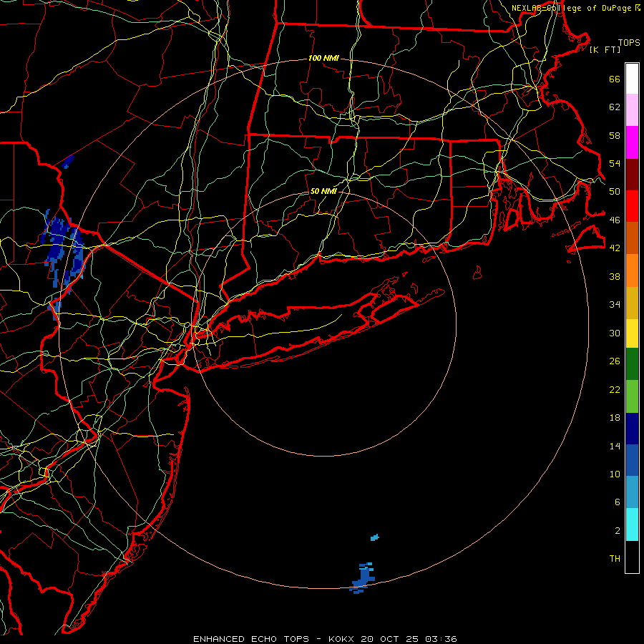Click the black TH threshold swatch
This screenshot has width=644, height=644.
[x=632, y=557]
